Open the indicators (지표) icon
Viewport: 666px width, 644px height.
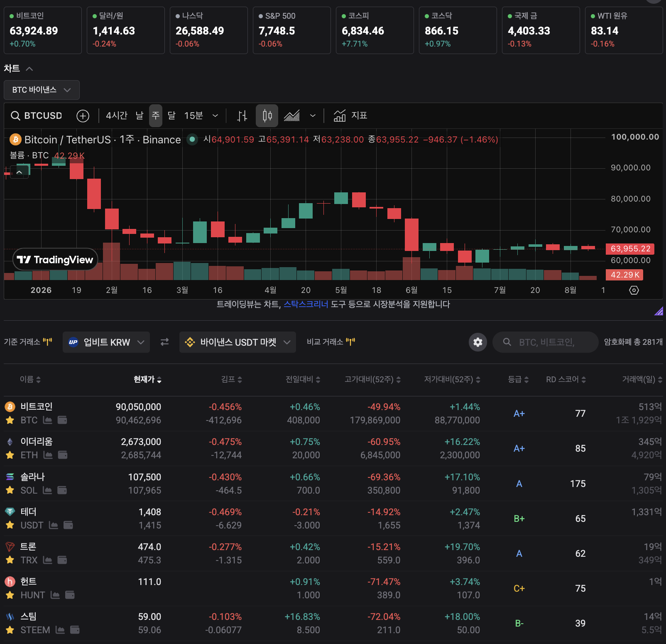340,116
